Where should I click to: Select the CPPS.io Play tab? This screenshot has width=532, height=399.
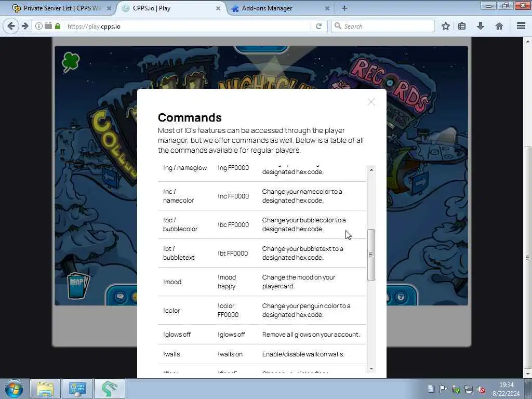(171, 8)
